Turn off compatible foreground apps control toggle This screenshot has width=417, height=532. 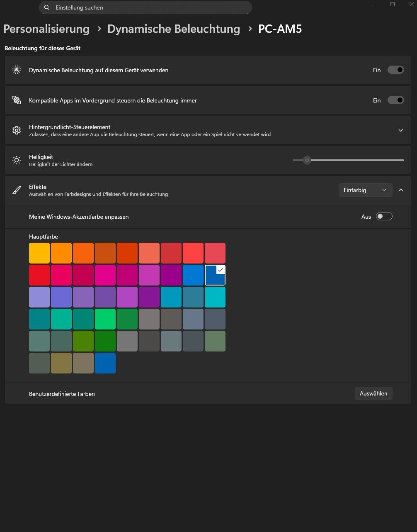395,100
